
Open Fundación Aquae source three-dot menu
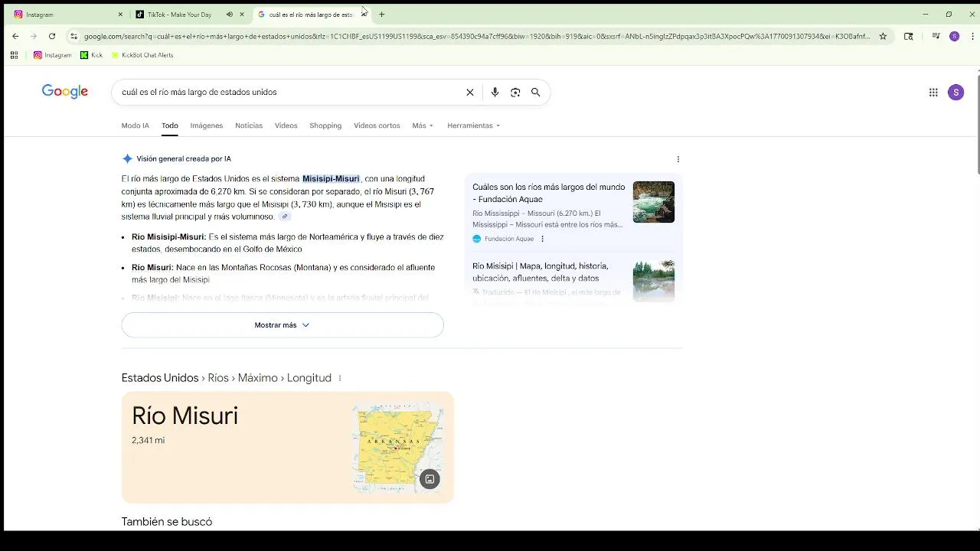click(542, 239)
